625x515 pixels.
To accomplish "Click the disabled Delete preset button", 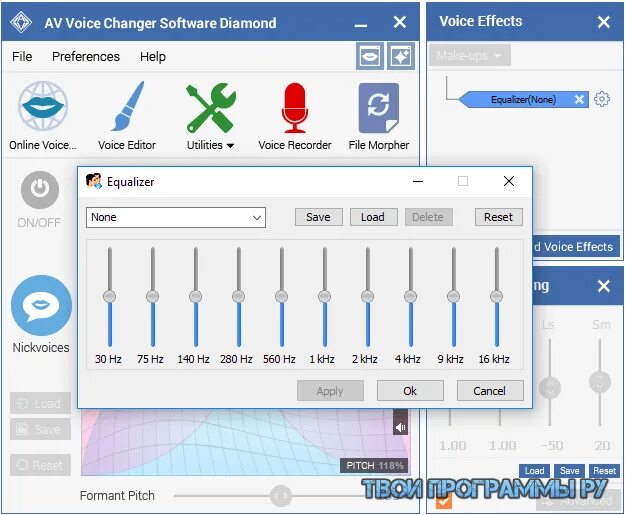I will point(428,217).
